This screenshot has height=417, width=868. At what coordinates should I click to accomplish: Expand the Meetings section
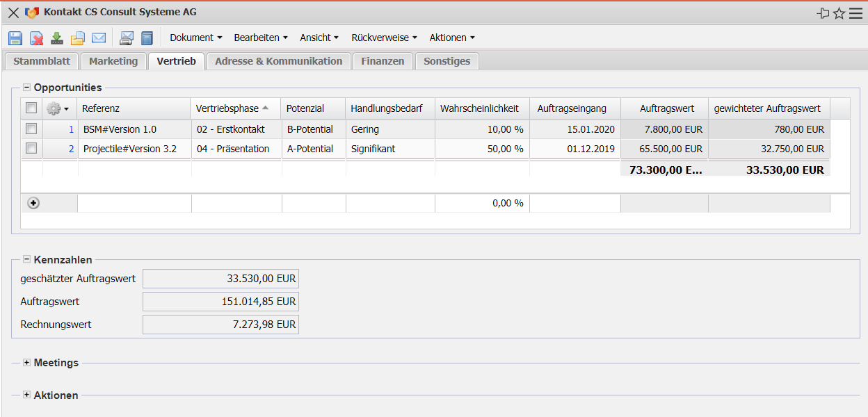click(x=27, y=363)
